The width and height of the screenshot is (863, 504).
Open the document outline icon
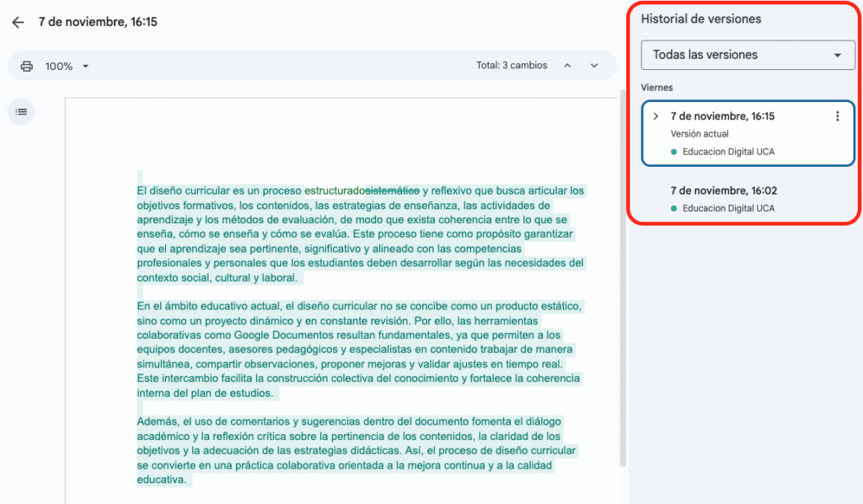tap(21, 111)
